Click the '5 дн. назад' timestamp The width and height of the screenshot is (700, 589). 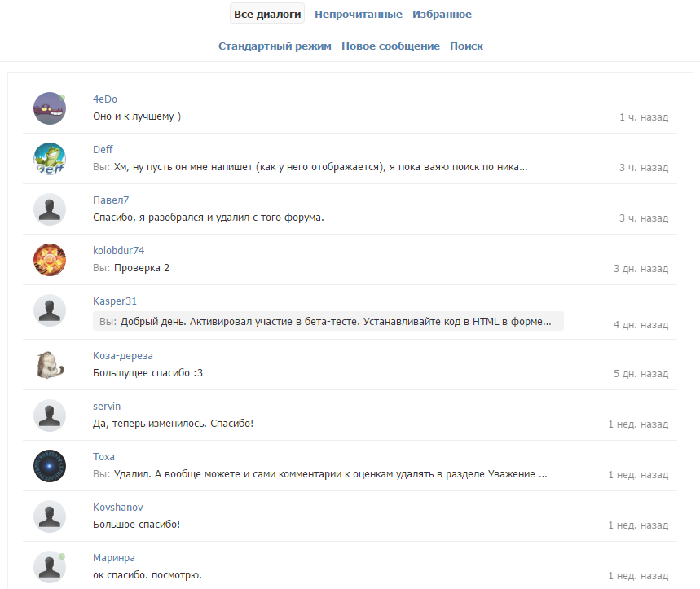click(x=641, y=373)
